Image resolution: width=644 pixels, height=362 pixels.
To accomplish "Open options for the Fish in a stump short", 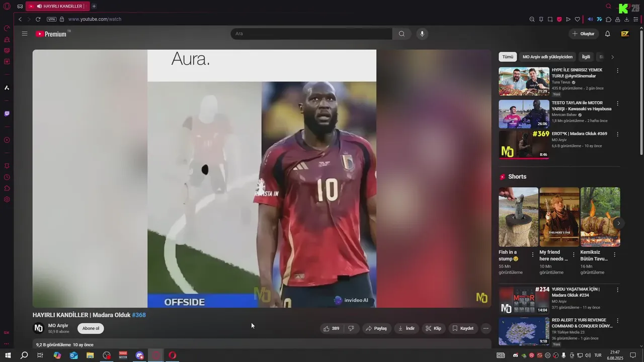I will (533, 255).
